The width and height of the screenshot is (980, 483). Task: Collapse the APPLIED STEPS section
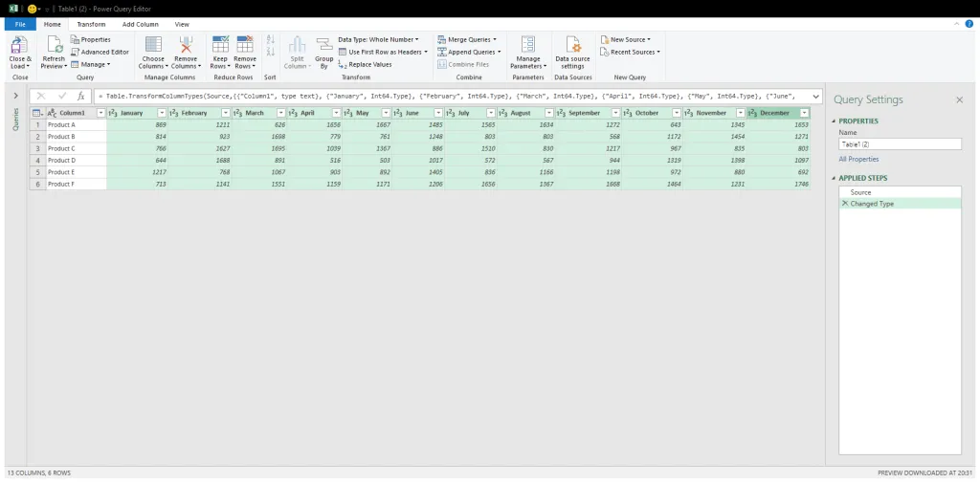tap(834, 178)
